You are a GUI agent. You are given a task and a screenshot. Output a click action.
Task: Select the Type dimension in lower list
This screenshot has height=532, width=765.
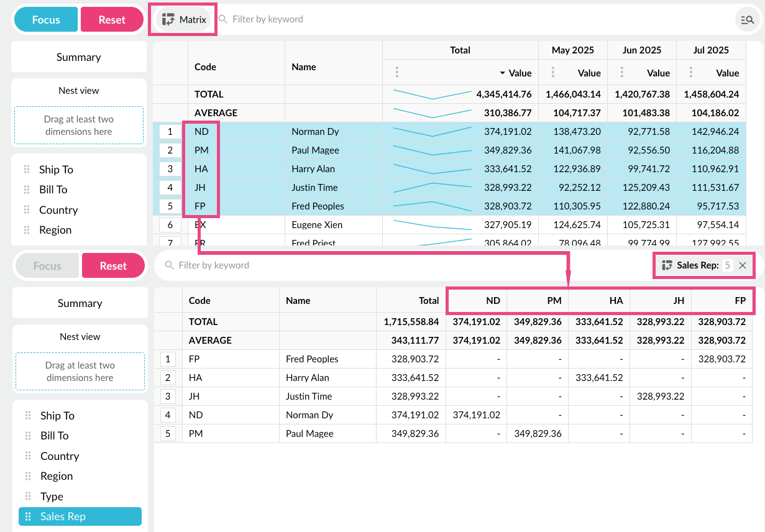tap(52, 497)
